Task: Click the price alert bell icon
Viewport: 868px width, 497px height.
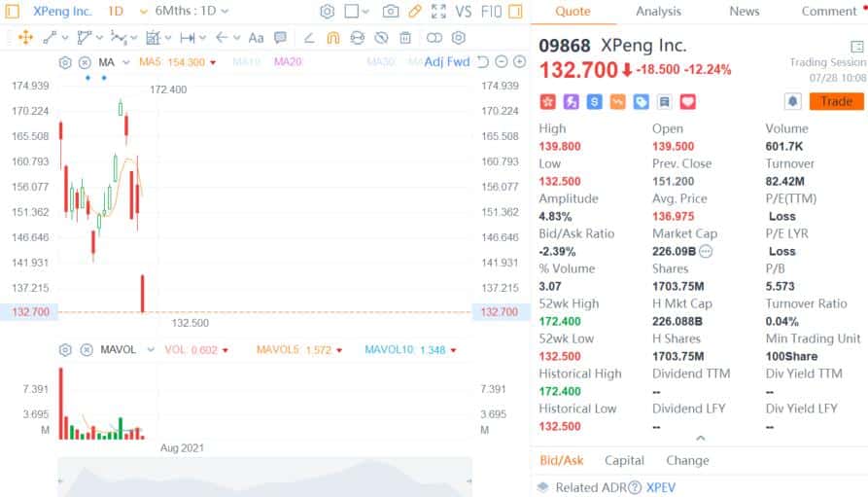Action: 793,101
